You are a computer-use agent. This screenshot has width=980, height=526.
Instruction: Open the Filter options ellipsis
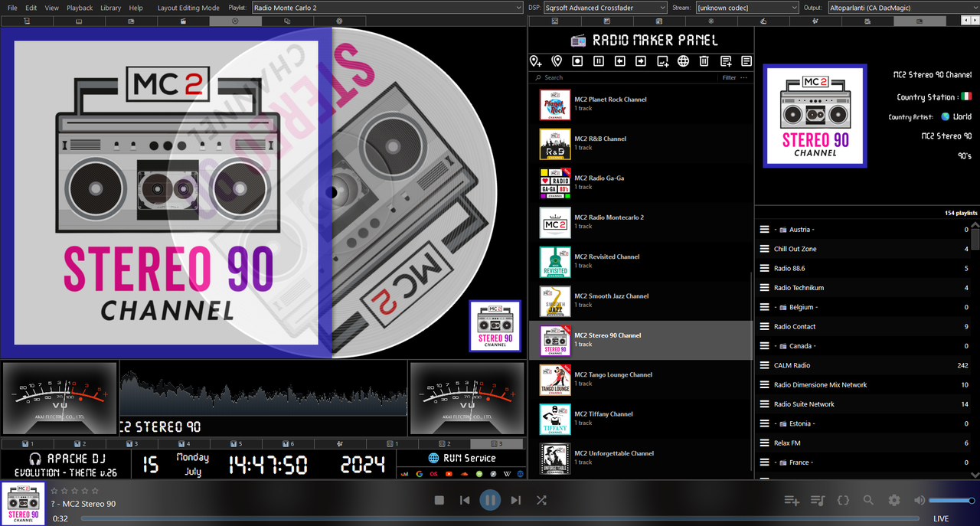click(x=743, y=77)
